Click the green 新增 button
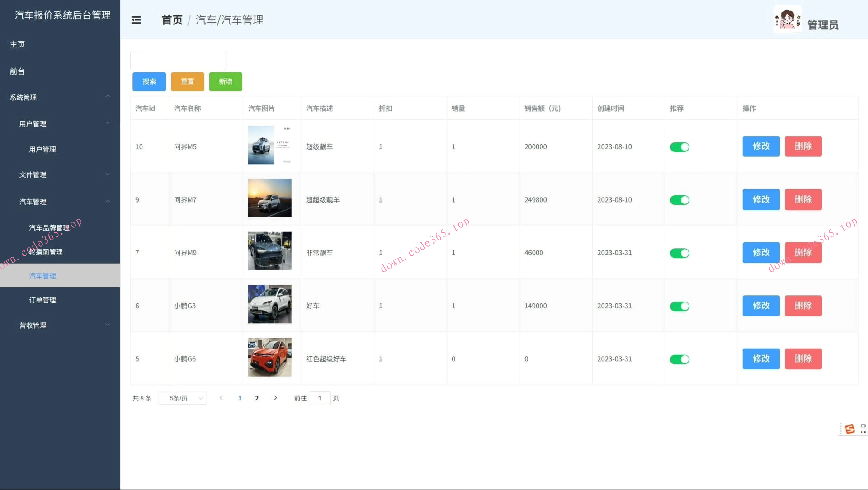868x490 pixels. tap(226, 82)
